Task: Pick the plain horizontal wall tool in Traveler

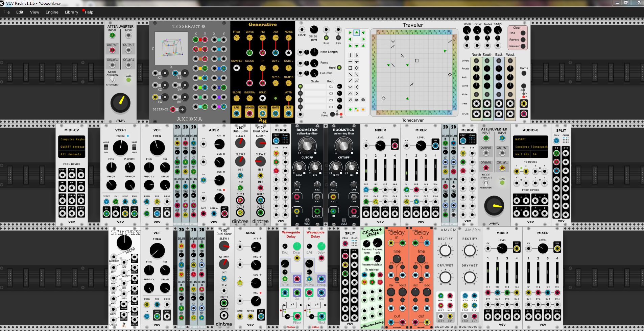Action: pyautogui.click(x=350, y=61)
